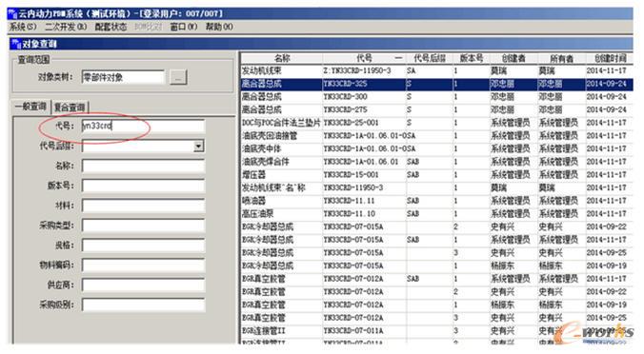Screen dimensions: 644x354
Task: Open the 系统(S) menu
Action: point(24,27)
